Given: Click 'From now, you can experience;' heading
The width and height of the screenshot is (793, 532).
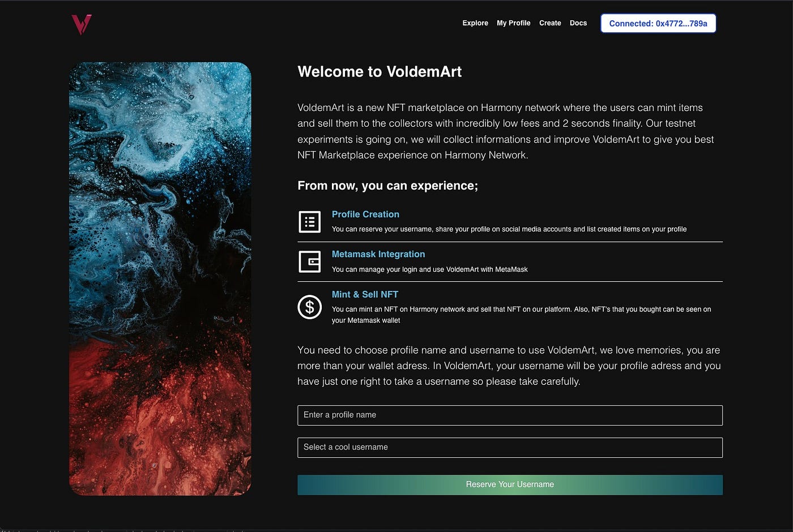Looking at the screenshot, I should tap(387, 186).
